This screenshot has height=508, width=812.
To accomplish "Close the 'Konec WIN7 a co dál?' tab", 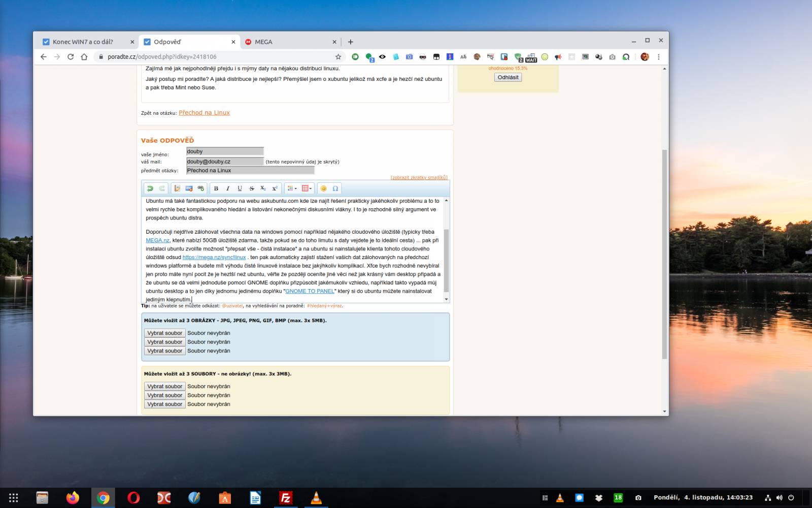I will [132, 42].
